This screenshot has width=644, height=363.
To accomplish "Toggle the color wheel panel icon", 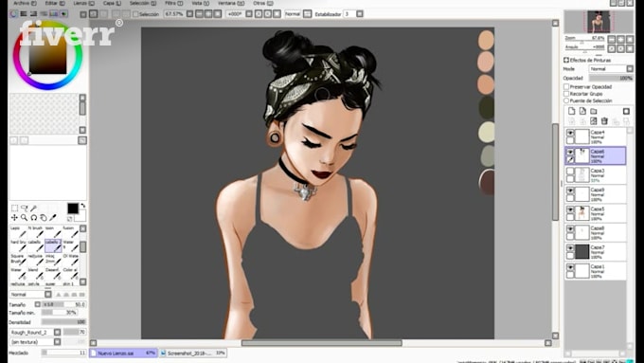I will click(14, 14).
